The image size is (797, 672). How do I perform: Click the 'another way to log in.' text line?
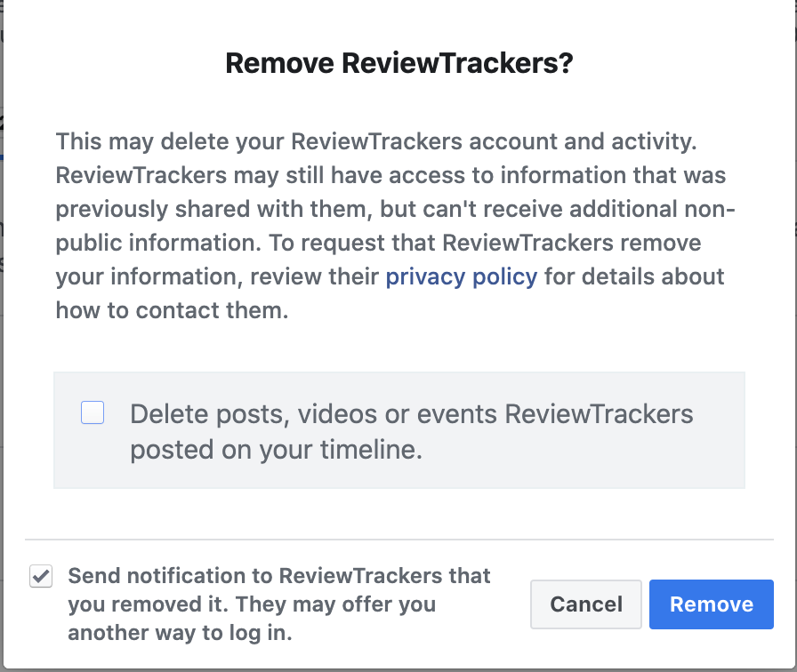point(180,633)
